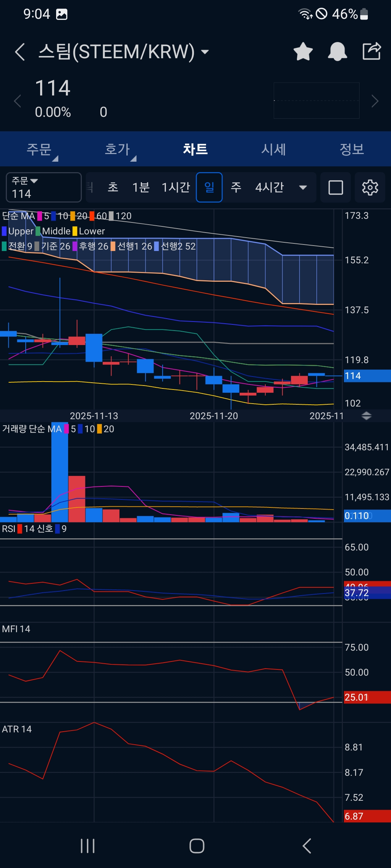Screen dimensions: 391x868
Task: Tap the MA 60 orange-red swatch
Action: 92,216
